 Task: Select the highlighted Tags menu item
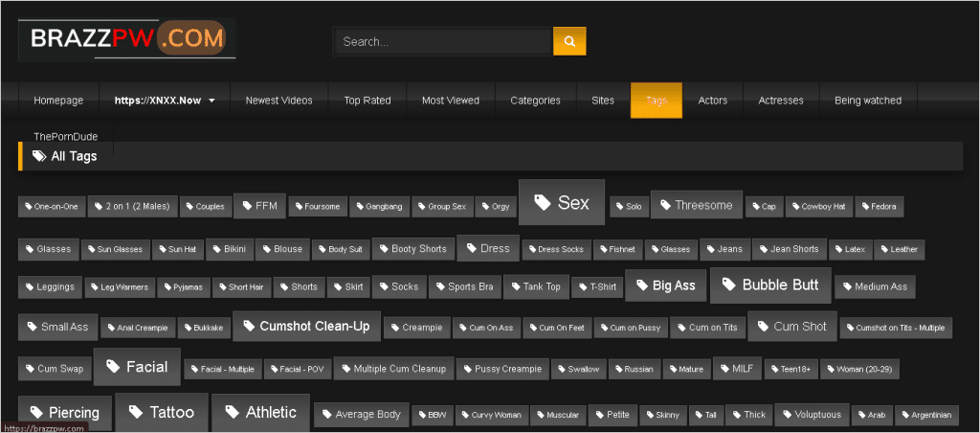tap(657, 101)
